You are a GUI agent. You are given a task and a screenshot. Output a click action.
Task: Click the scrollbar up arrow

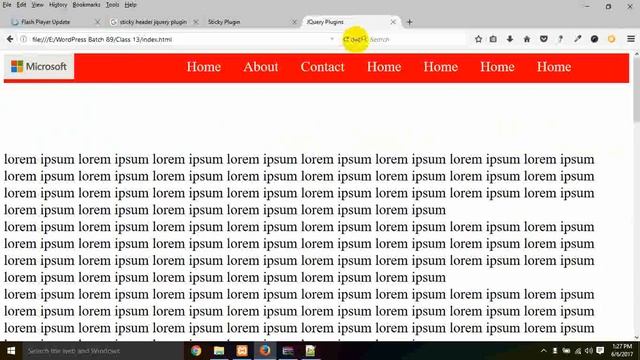click(637, 54)
